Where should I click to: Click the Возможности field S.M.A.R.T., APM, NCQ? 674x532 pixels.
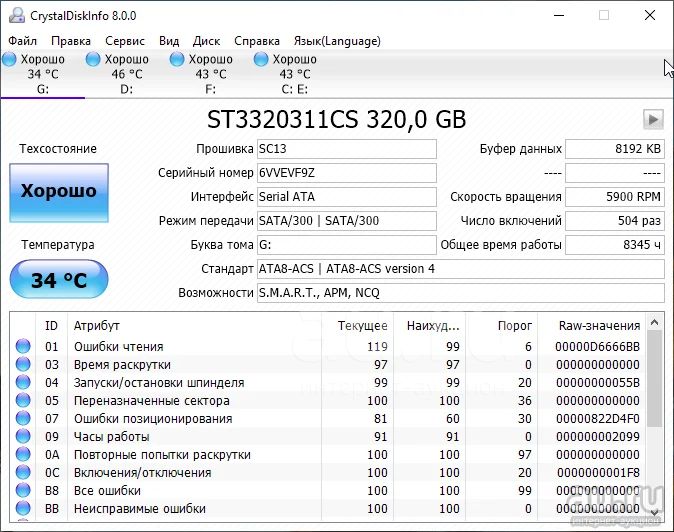(461, 293)
